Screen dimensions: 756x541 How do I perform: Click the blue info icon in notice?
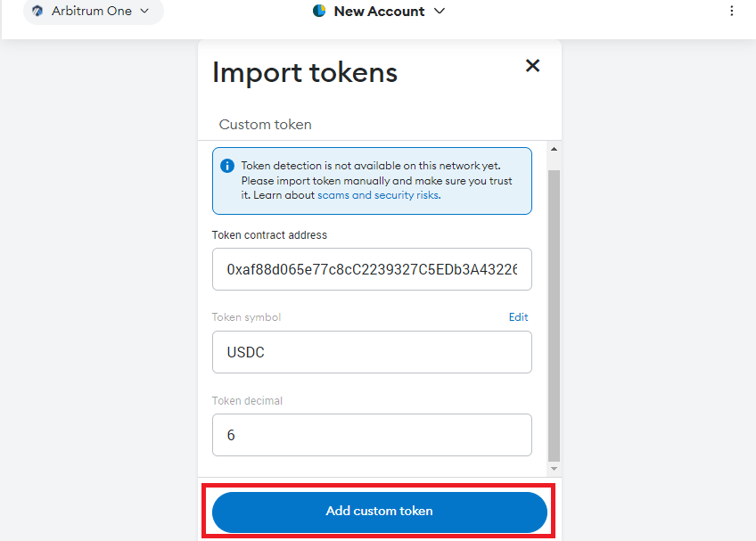coord(227,166)
